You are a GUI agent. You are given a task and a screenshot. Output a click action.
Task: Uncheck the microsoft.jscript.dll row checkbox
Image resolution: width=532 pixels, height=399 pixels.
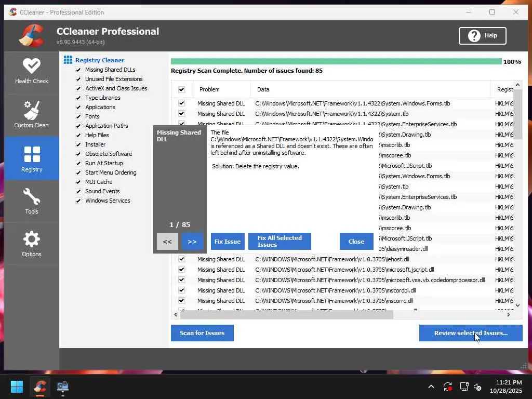coord(181,270)
